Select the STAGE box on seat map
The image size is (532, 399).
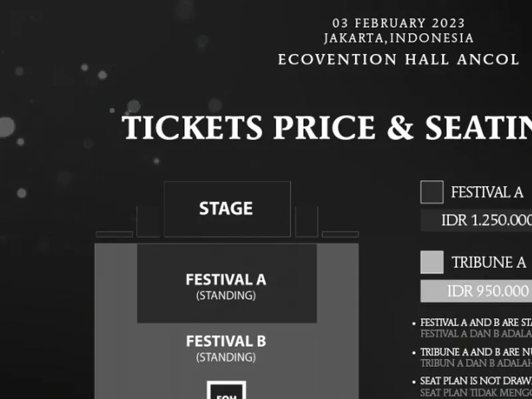pyautogui.click(x=227, y=209)
